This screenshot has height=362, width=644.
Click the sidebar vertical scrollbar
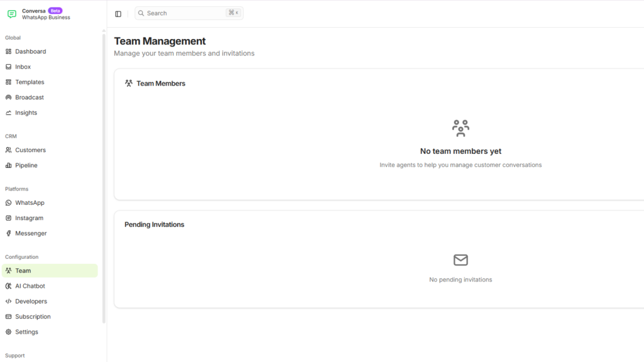click(x=104, y=176)
